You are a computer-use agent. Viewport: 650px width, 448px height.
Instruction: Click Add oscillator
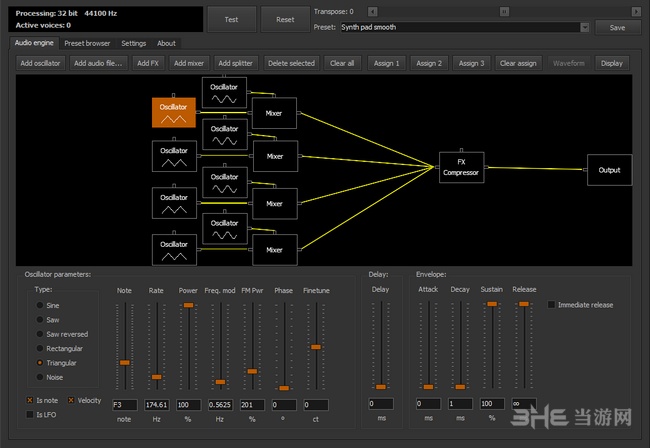tap(40, 63)
